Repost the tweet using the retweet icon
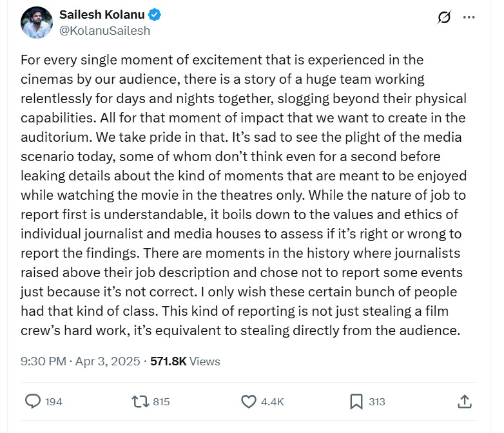Viewport: 504px width, 433px height. 139,401
